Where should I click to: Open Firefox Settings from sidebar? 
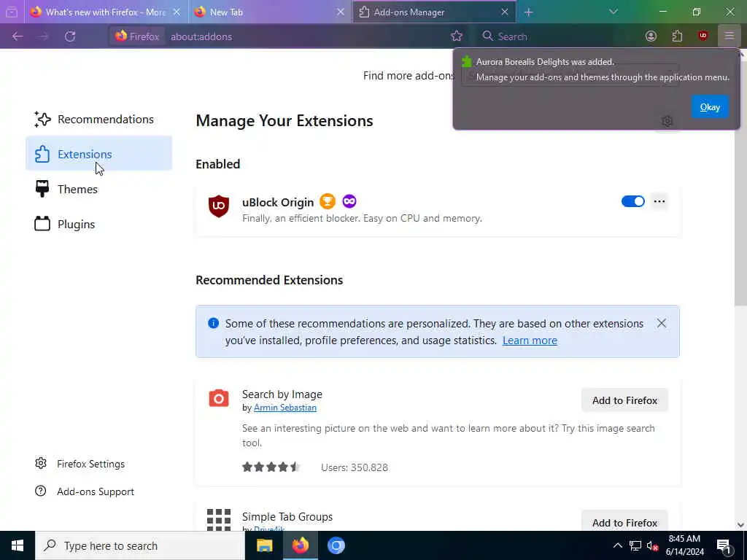point(80,464)
